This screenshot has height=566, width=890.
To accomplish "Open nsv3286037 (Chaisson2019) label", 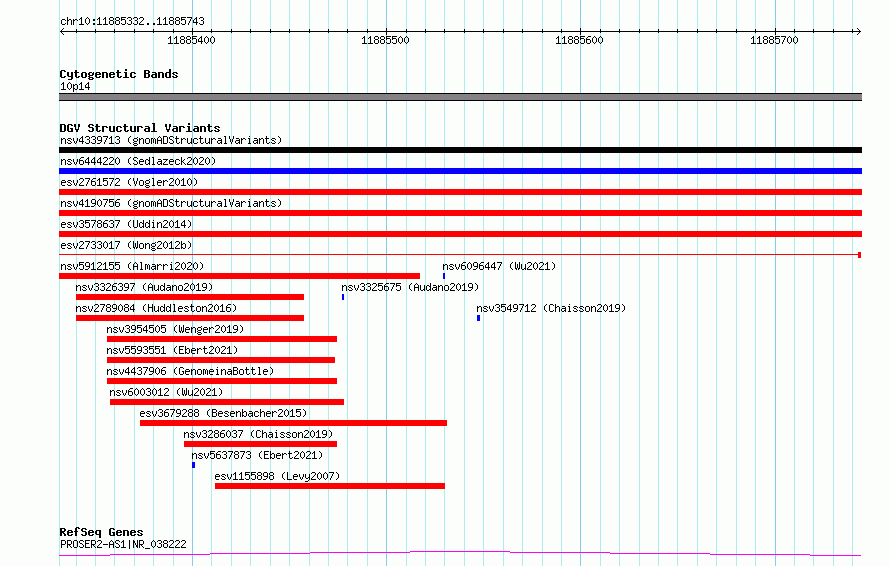I will click(258, 434).
